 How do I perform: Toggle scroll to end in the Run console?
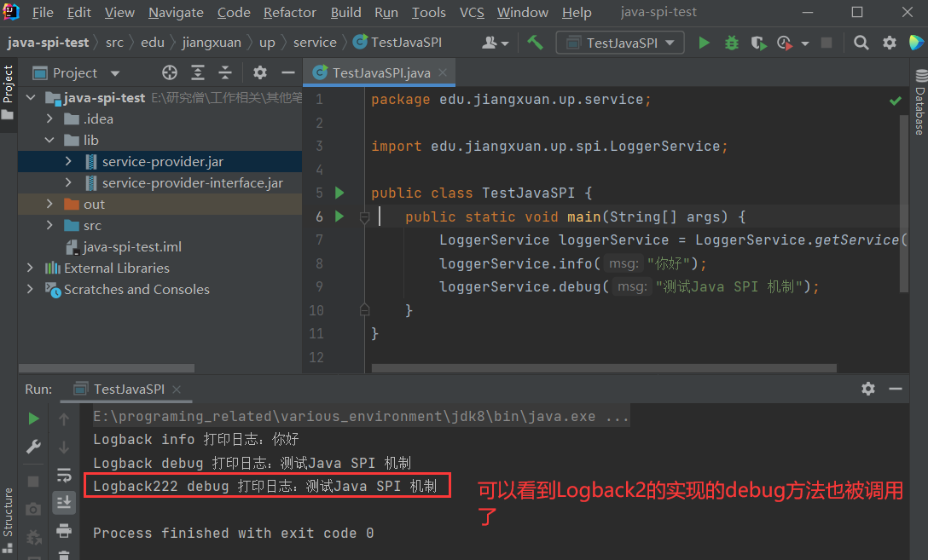coord(64,503)
